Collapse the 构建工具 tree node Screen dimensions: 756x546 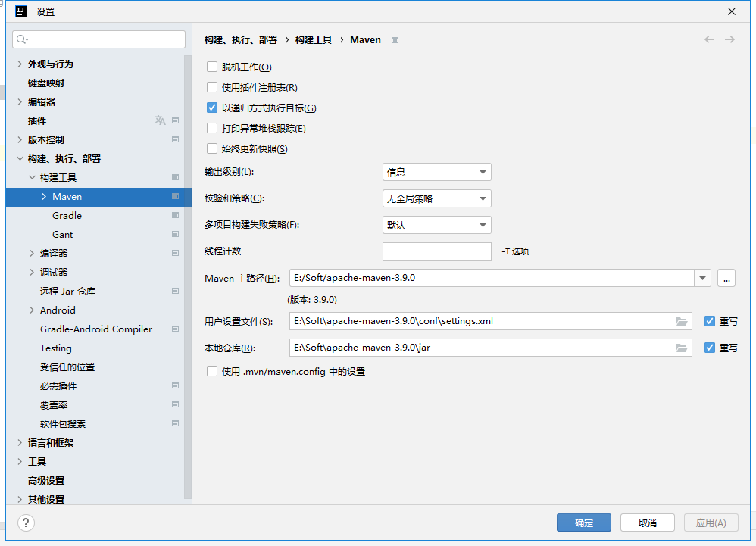[32, 177]
